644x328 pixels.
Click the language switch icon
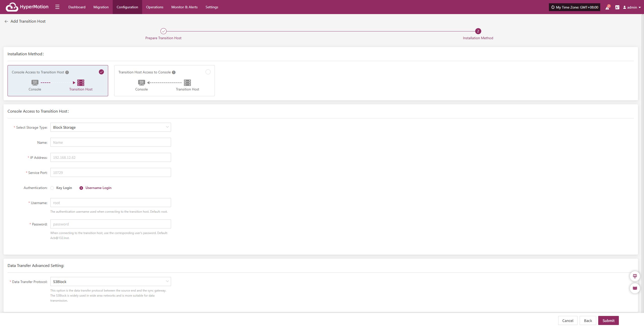(x=617, y=7)
